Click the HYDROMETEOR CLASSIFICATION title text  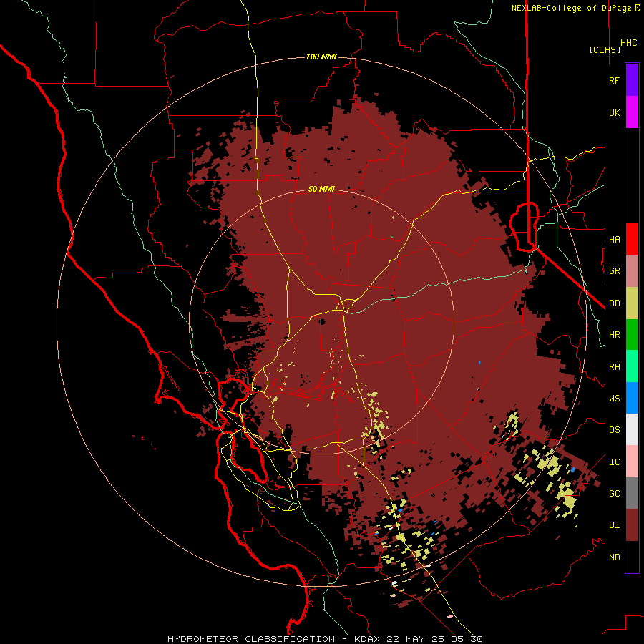coord(251,639)
